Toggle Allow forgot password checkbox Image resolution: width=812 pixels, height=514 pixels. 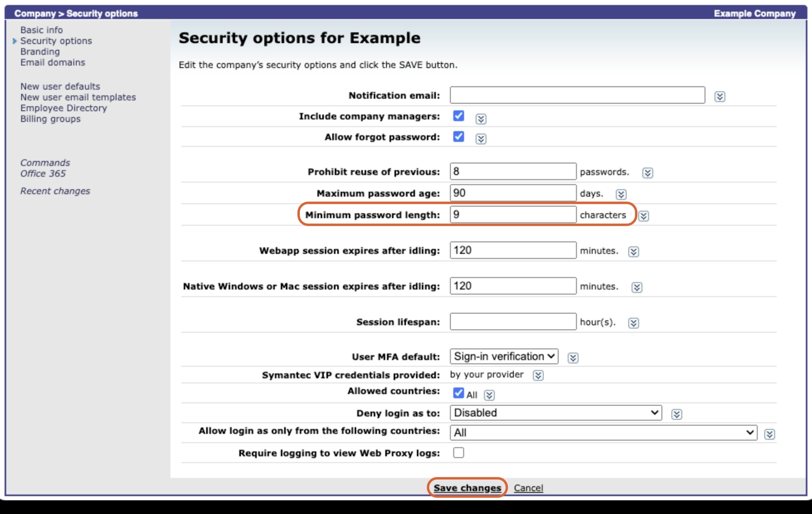(458, 136)
